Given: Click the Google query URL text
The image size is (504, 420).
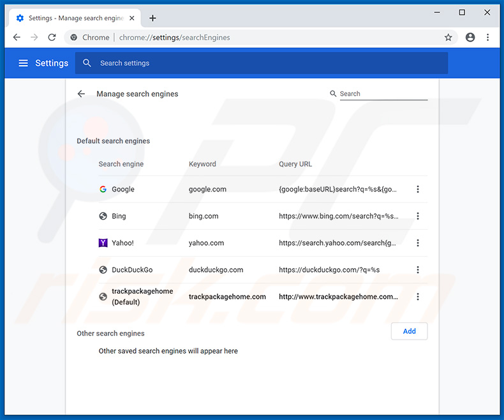Looking at the screenshot, I should (337, 189).
